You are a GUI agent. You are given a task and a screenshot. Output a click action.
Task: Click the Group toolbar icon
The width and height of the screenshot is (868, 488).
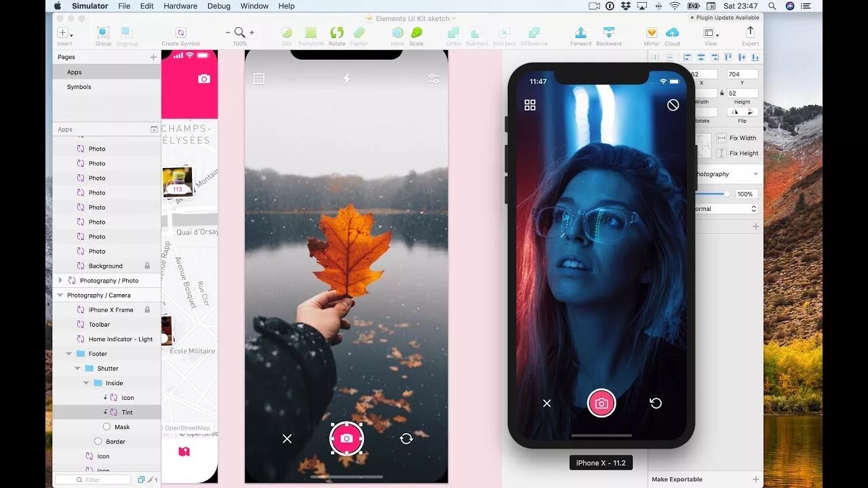click(x=103, y=33)
